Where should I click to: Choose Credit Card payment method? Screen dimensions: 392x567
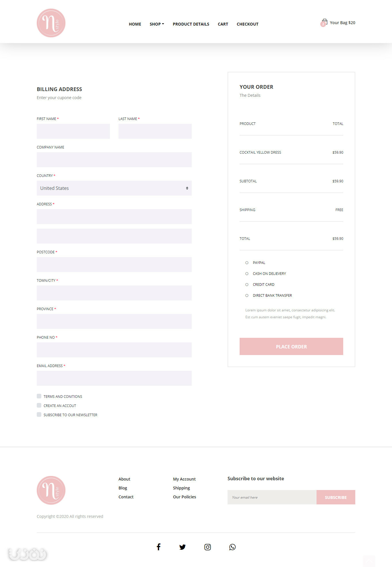click(247, 284)
